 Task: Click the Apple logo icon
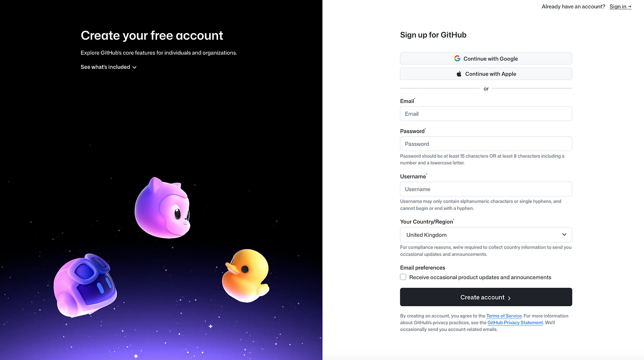[459, 74]
